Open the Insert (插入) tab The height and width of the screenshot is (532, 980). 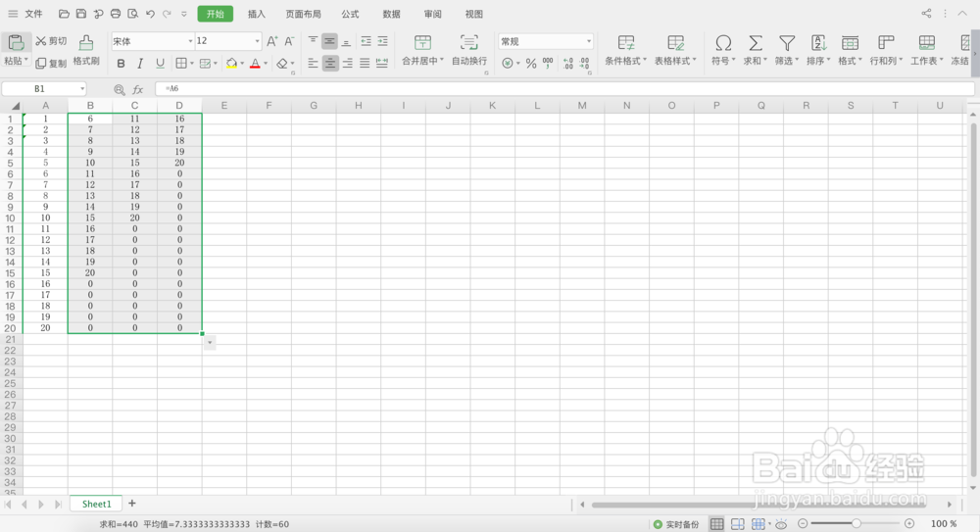point(256,14)
